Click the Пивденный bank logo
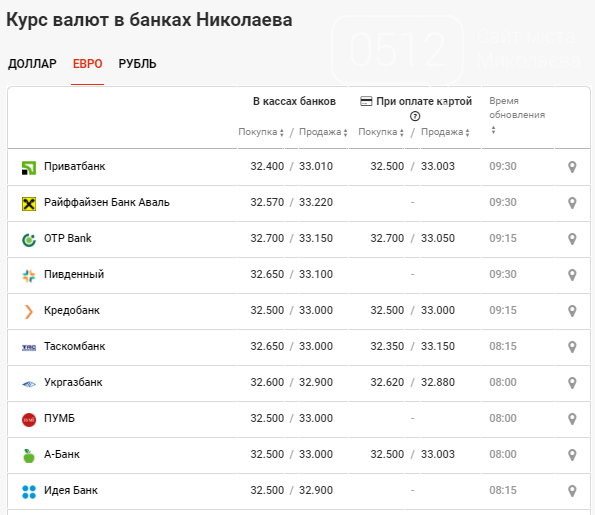 point(29,276)
